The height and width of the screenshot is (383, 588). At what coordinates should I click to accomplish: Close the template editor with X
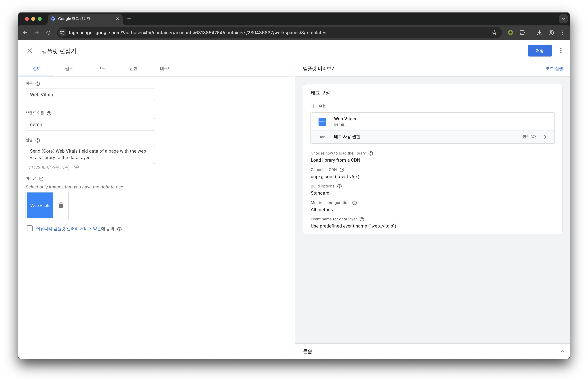tap(30, 51)
